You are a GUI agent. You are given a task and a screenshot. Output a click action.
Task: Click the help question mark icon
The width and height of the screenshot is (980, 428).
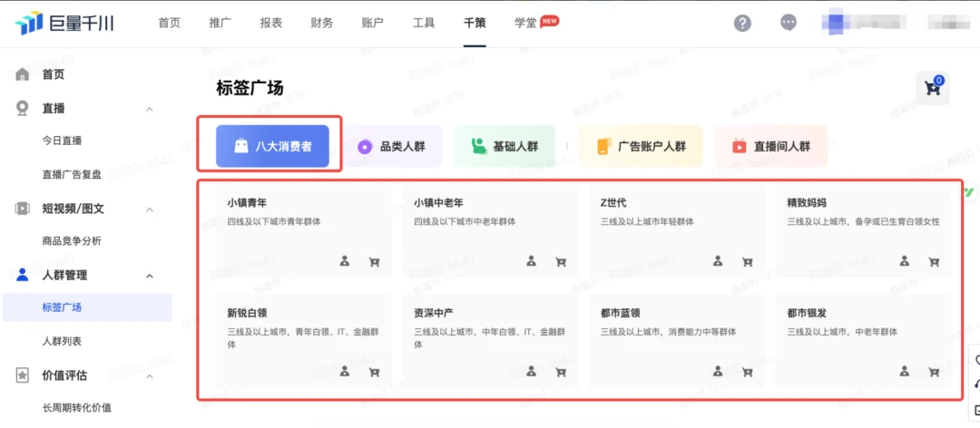742,24
